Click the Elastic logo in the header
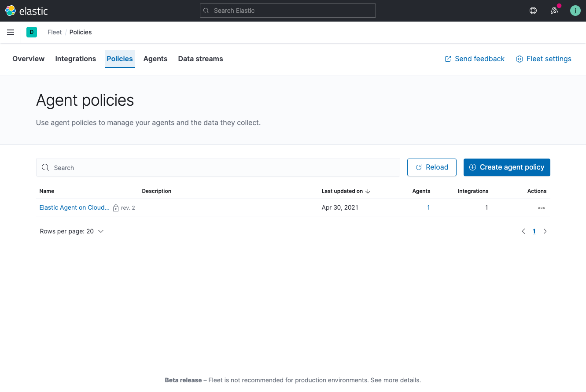This screenshot has height=392, width=586. (11, 10)
